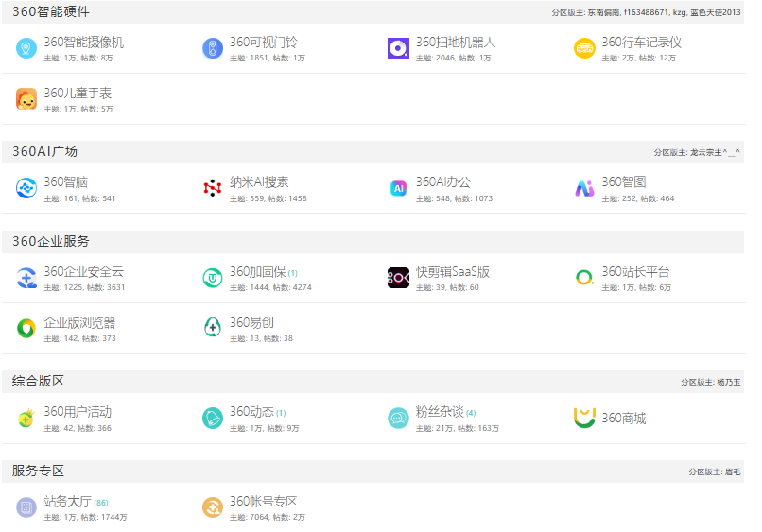This screenshot has width=762, height=532.
Task: Open moderator 龙云宗主^_^ profile
Action: [715, 152]
